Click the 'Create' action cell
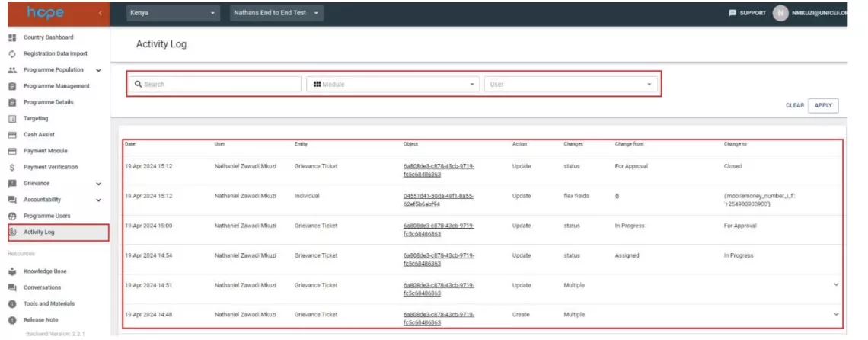 tap(520, 315)
